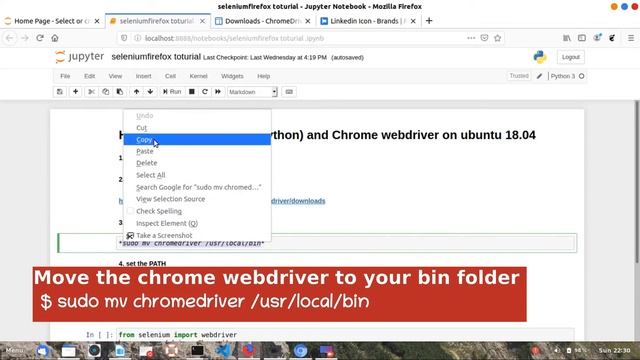Screen dimensions: 640x360
Task: Open a new browser tab
Action: tap(429, 21)
